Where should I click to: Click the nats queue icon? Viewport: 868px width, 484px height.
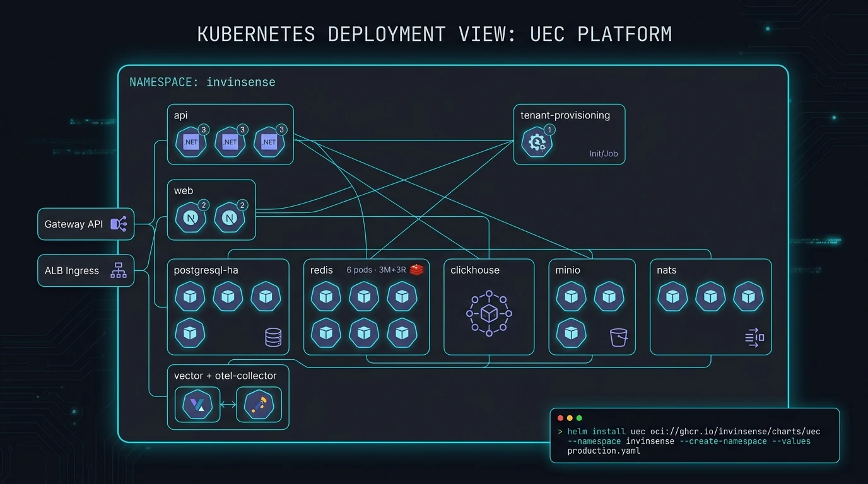(x=754, y=338)
